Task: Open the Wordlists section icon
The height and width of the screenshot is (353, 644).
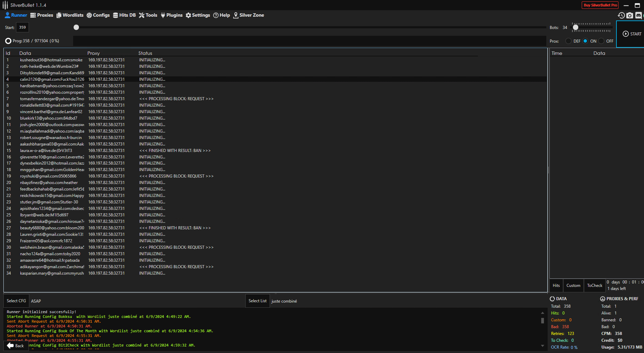Action: (x=59, y=15)
